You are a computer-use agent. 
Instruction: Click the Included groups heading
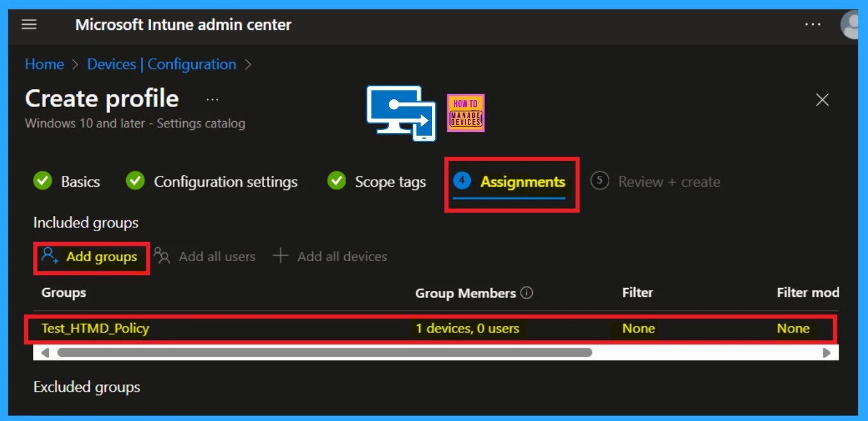[86, 223]
